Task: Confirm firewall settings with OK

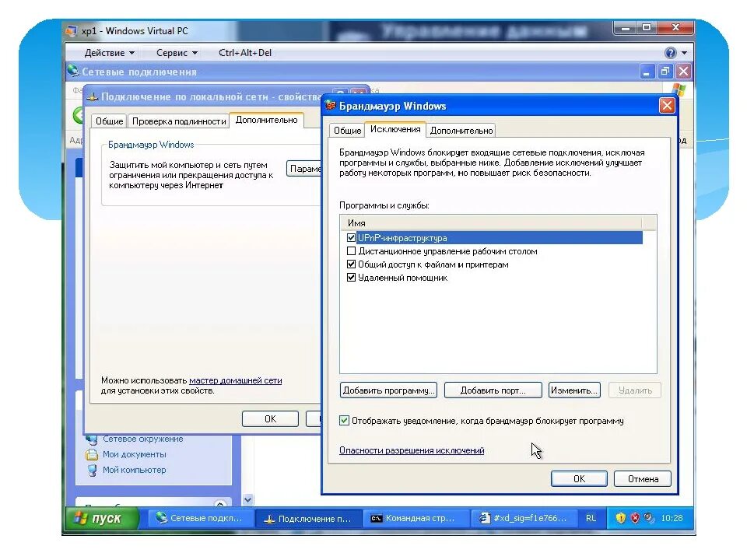Action: click(x=579, y=478)
